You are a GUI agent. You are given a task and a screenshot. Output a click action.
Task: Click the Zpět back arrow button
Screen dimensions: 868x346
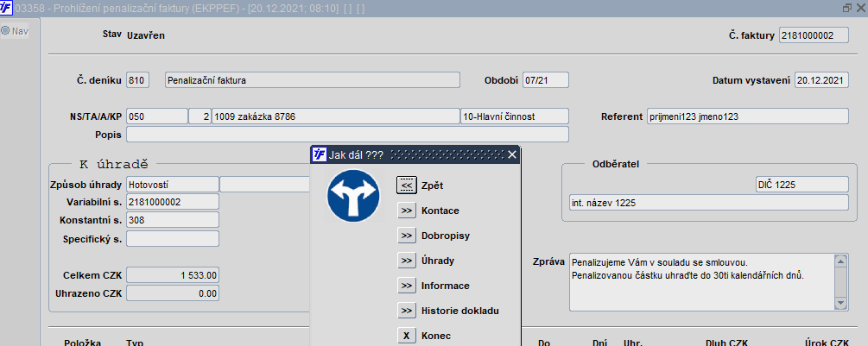(406, 186)
